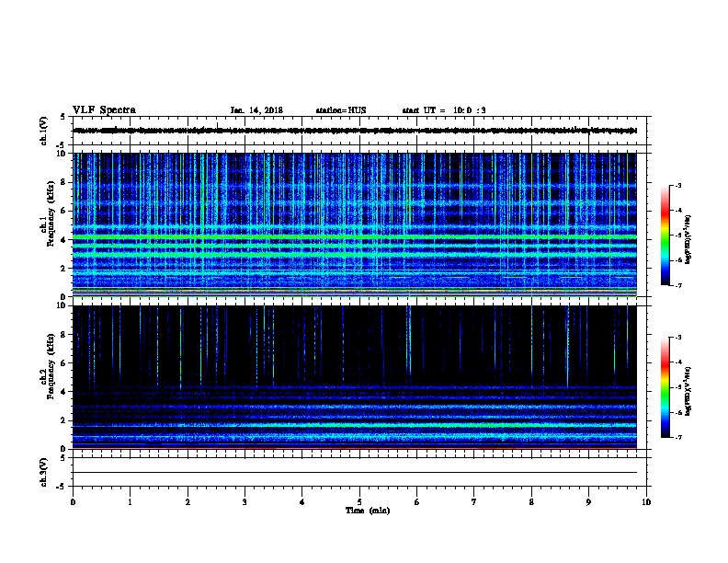Click the "Time (min)" x-axis label
Screen dimensions: 728x563
(368, 511)
